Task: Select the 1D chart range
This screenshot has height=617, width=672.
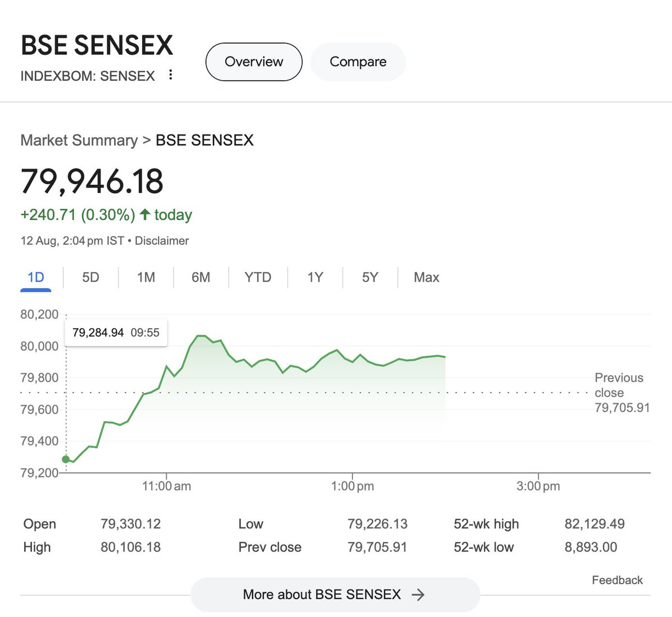Action: pos(36,278)
